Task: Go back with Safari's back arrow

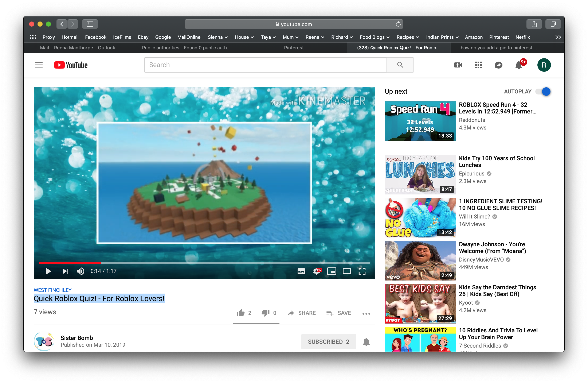Action: [x=62, y=24]
